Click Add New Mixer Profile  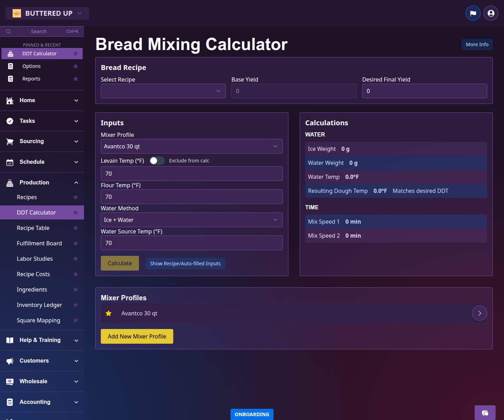(x=137, y=336)
